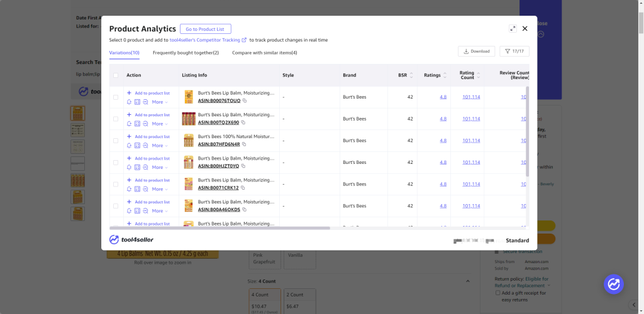Select the checkbox for ASIN B00TQ2X690 row
Image resolution: width=644 pixels, height=314 pixels.
coord(116,119)
